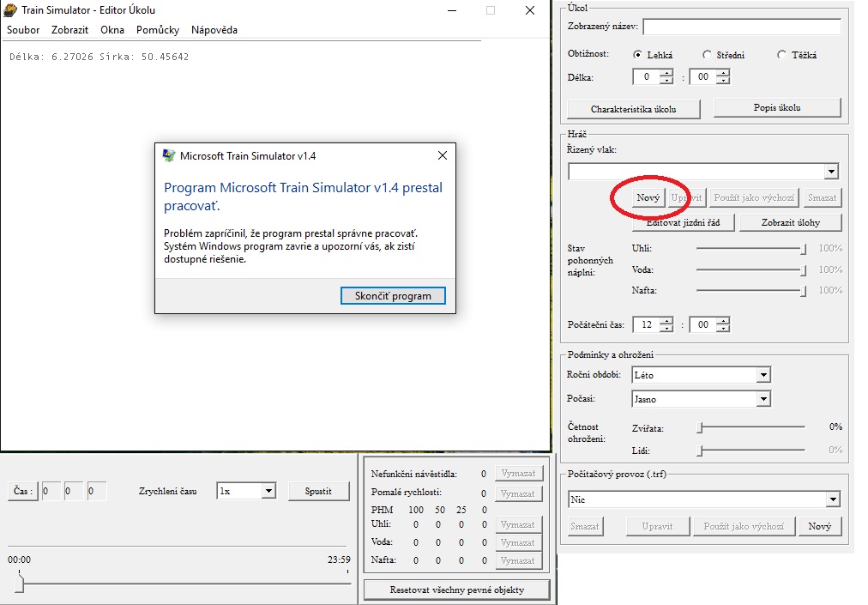
Task: Open the Soubor menu
Action: pos(23,30)
